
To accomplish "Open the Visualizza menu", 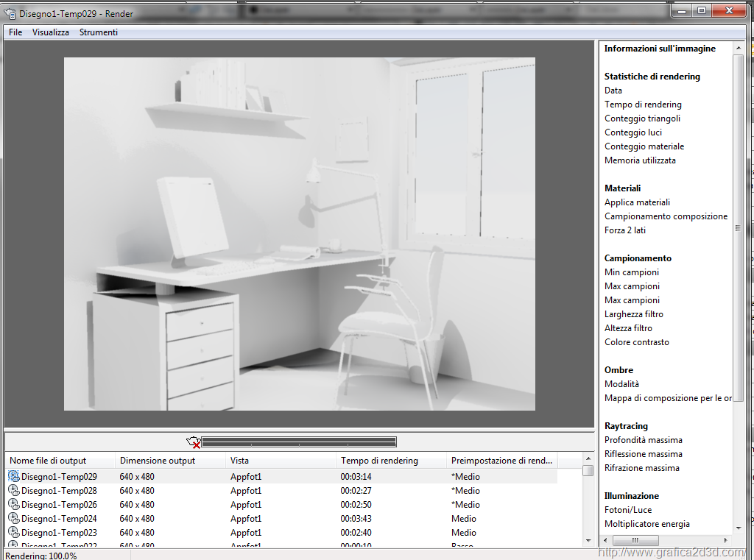I will tap(51, 32).
